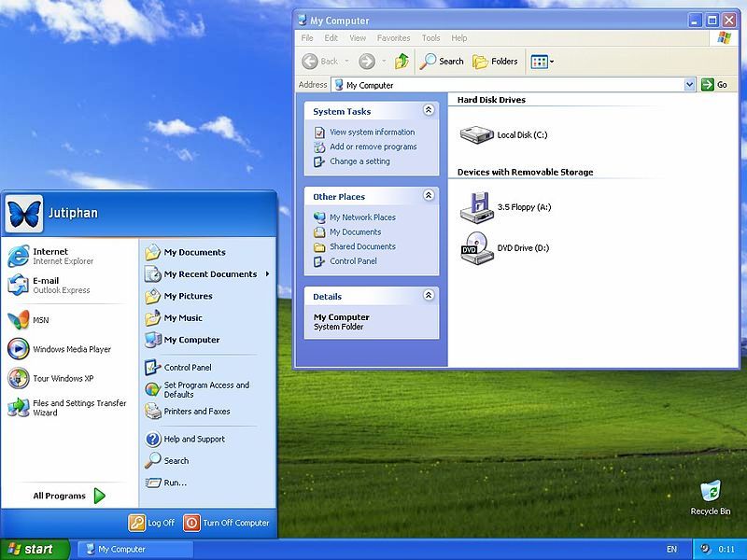Image resolution: width=747 pixels, height=560 pixels.
Task: Go up one folder level
Action: tap(402, 62)
